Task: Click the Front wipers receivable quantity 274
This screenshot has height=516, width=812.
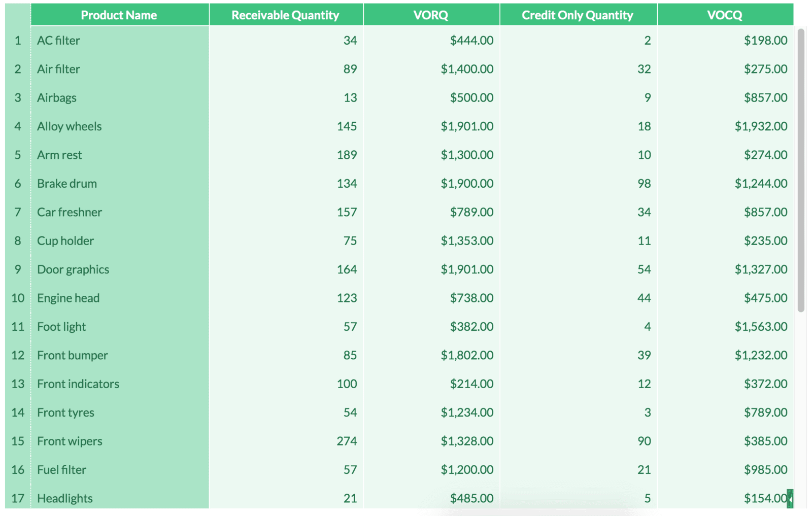Action: click(x=347, y=441)
